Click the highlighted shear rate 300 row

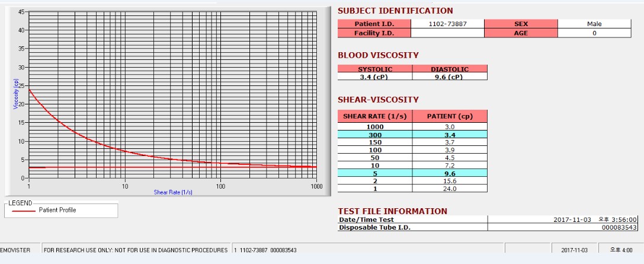point(412,135)
